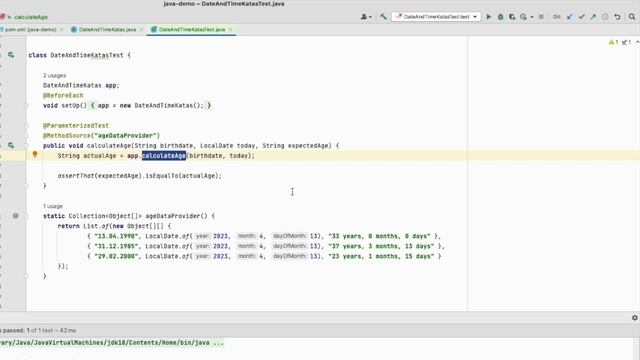This screenshot has width=640, height=360.
Task: Show Git history clock icon
Action: [605, 17]
